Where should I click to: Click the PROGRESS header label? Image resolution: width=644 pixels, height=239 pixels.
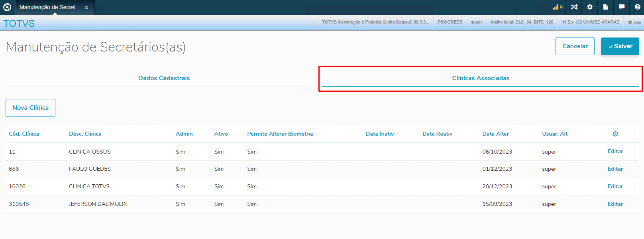[450, 22]
